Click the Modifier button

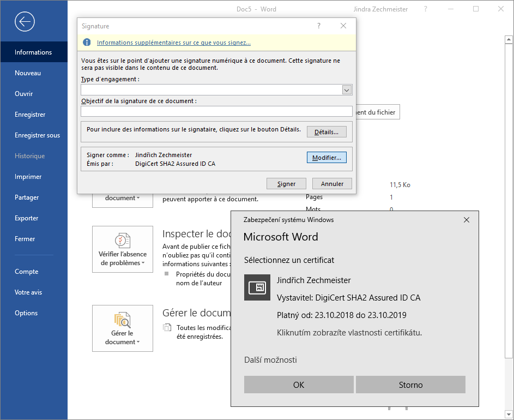click(x=326, y=158)
